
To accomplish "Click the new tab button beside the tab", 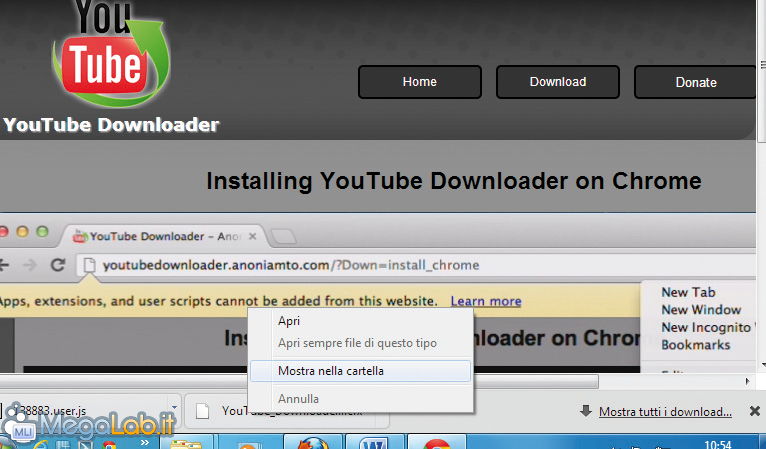I will 283,236.
